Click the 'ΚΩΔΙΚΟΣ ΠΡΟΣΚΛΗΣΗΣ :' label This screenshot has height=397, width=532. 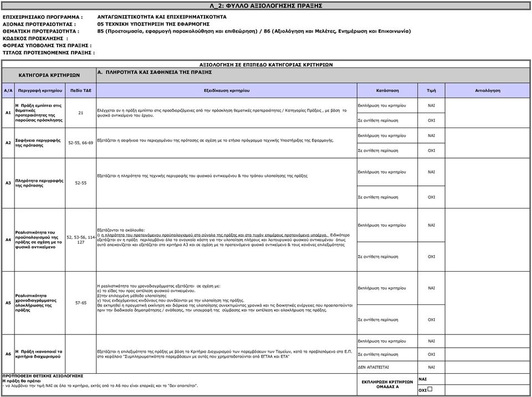35,38
